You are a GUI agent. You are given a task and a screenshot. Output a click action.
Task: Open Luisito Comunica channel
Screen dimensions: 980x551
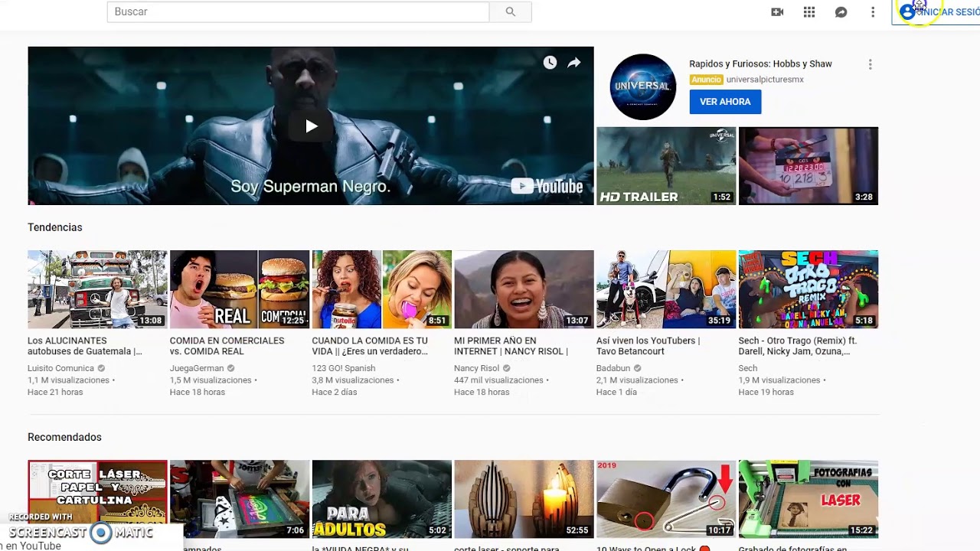coord(60,368)
